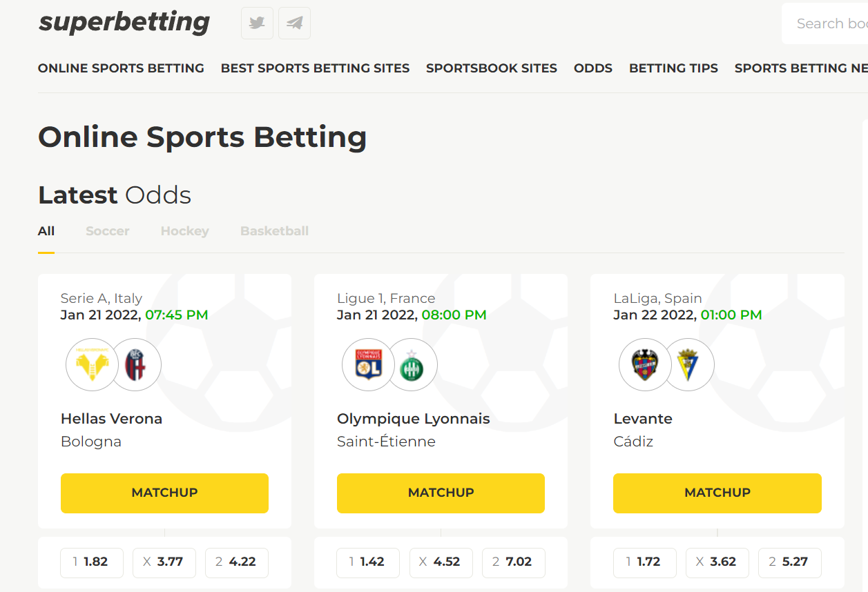Switch to the Basketball odds tab
Viewport: 868px width, 592px height.
[x=274, y=231]
